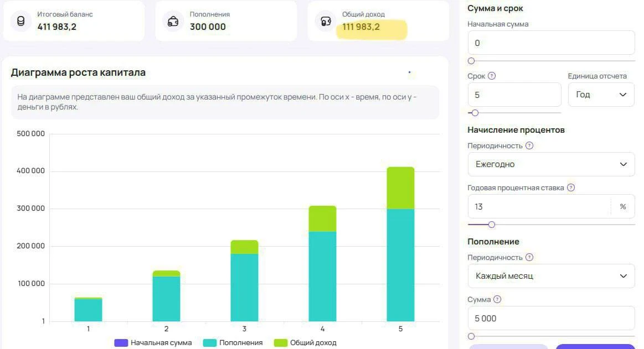Click the 500 000 y-axis label
Image resolution: width=644 pixels, height=349 pixels.
coord(31,134)
